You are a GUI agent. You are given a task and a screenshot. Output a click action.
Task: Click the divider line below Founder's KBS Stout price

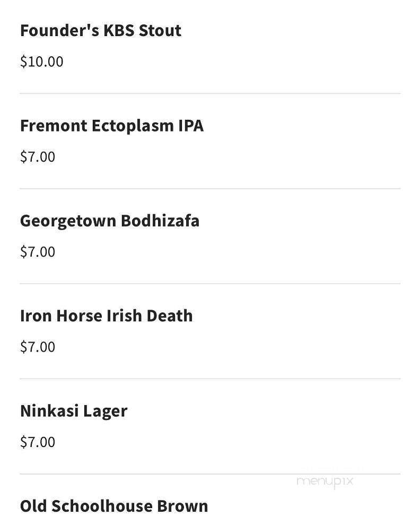coord(210,93)
